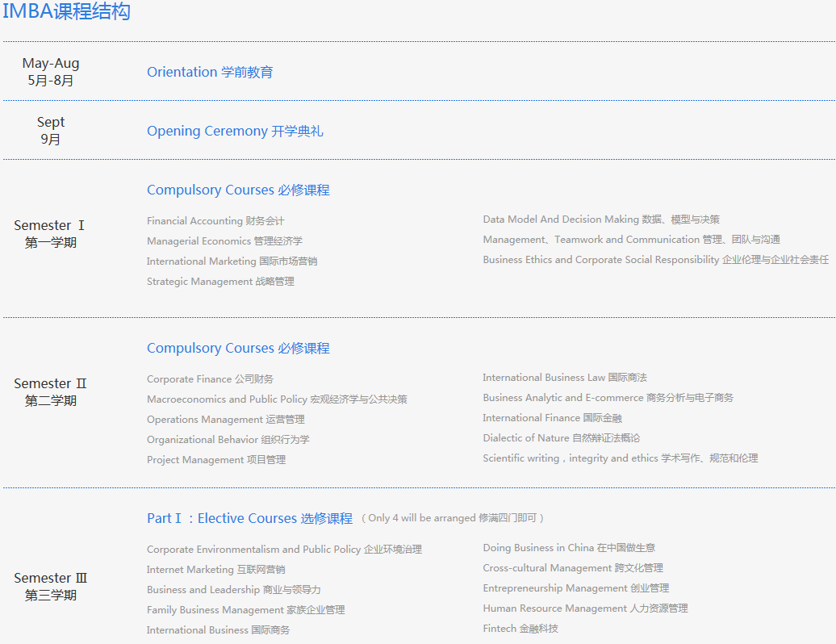Select the IMBA课程结构 page heading
The width and height of the screenshot is (836, 644).
[68, 12]
